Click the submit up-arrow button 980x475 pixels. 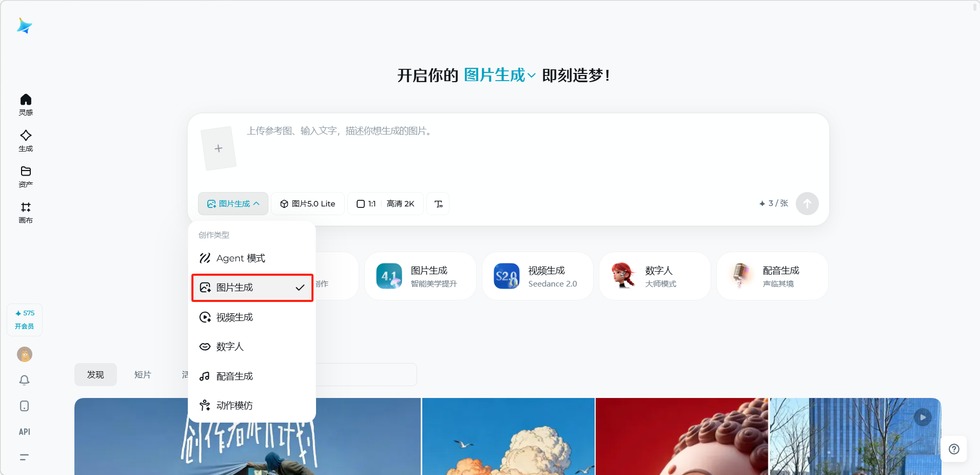click(807, 204)
